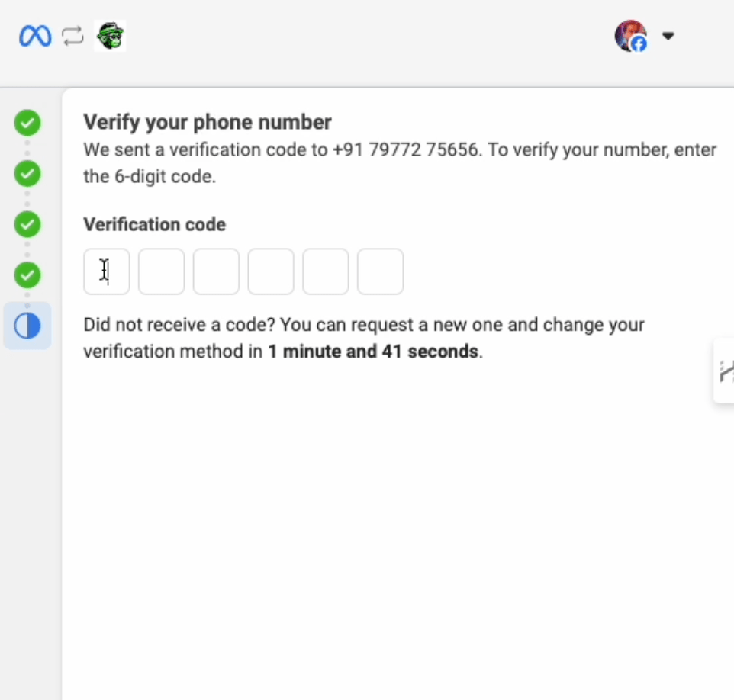Go to the first completed step checkmark
Screen dimensions: 734x700
click(x=27, y=123)
